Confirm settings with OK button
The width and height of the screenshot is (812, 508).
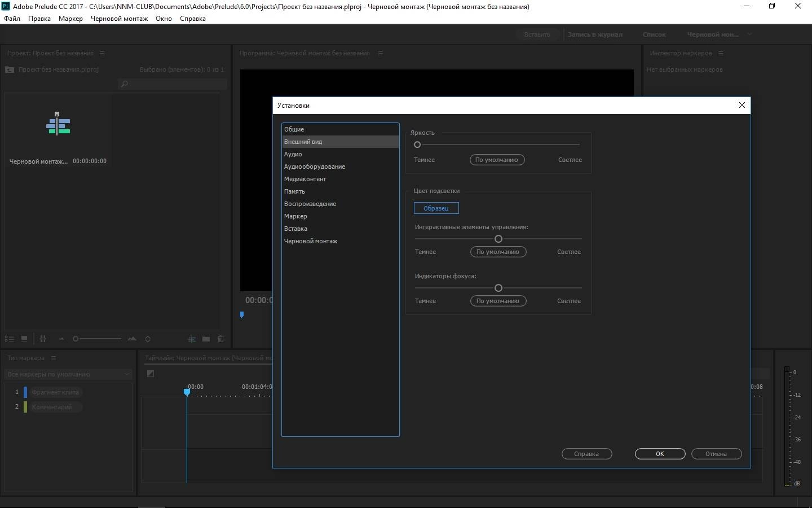coord(660,454)
